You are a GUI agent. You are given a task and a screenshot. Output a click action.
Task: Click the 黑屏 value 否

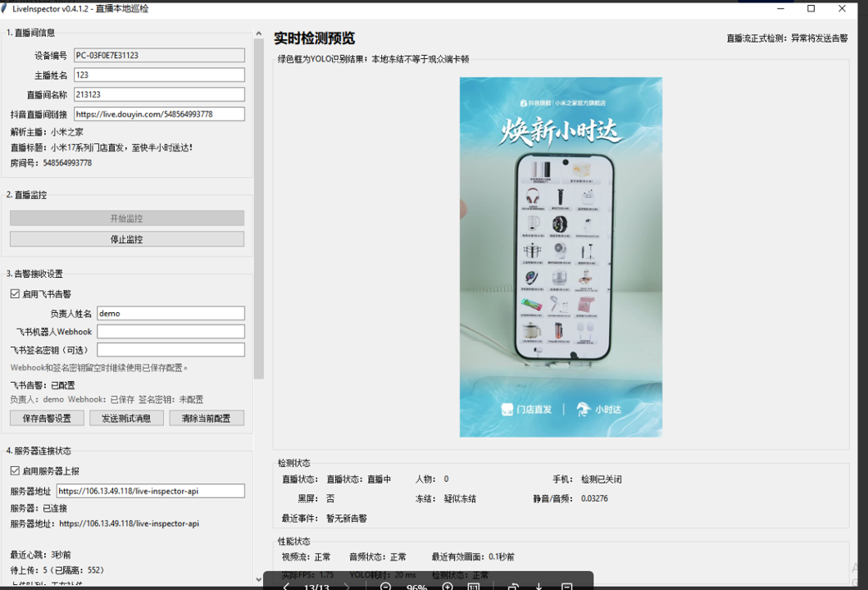330,499
